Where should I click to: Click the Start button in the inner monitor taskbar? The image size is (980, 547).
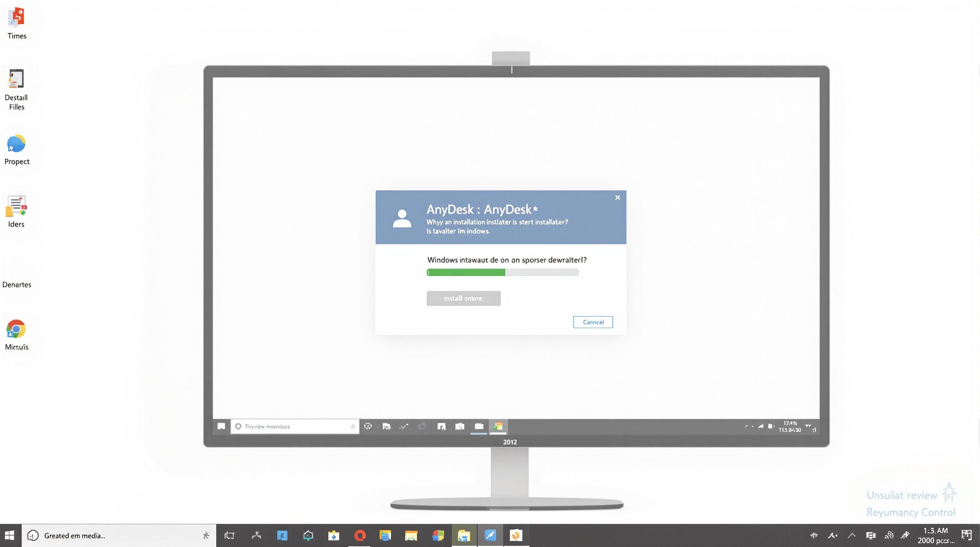click(221, 426)
